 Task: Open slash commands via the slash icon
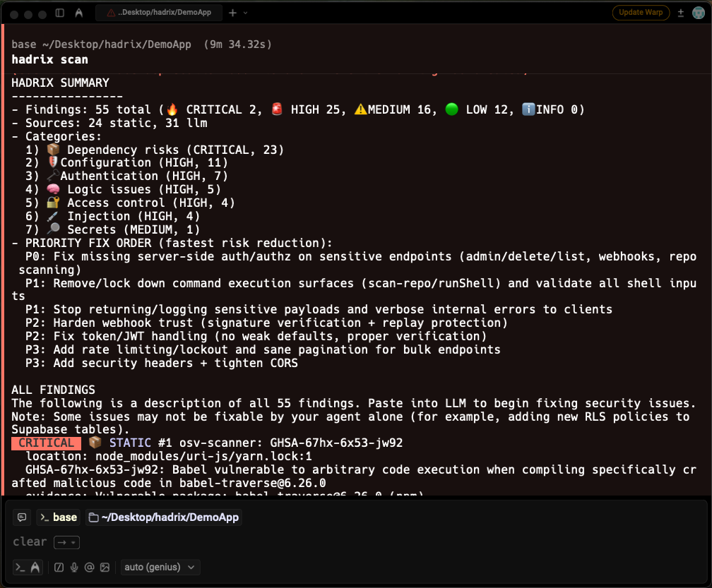coord(59,567)
